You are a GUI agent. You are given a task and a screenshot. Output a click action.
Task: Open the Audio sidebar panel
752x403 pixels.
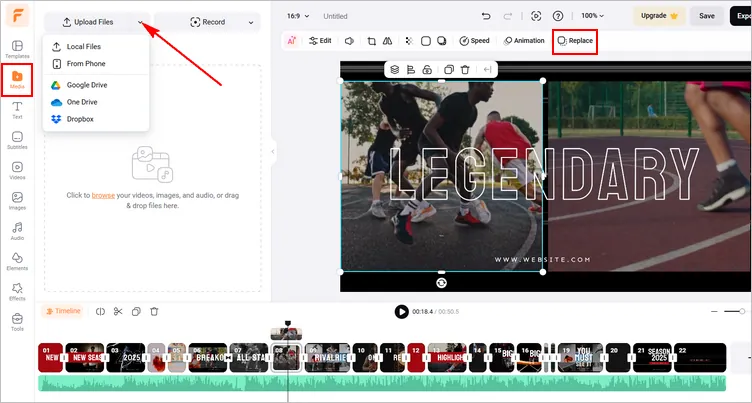pos(17,231)
